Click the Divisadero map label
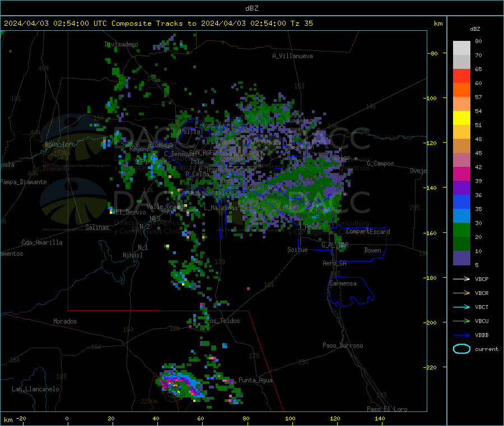This screenshot has width=504, height=426. point(121,44)
